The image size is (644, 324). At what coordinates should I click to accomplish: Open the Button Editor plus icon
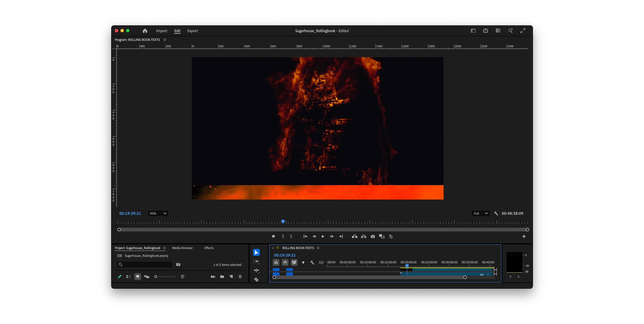[x=524, y=236]
